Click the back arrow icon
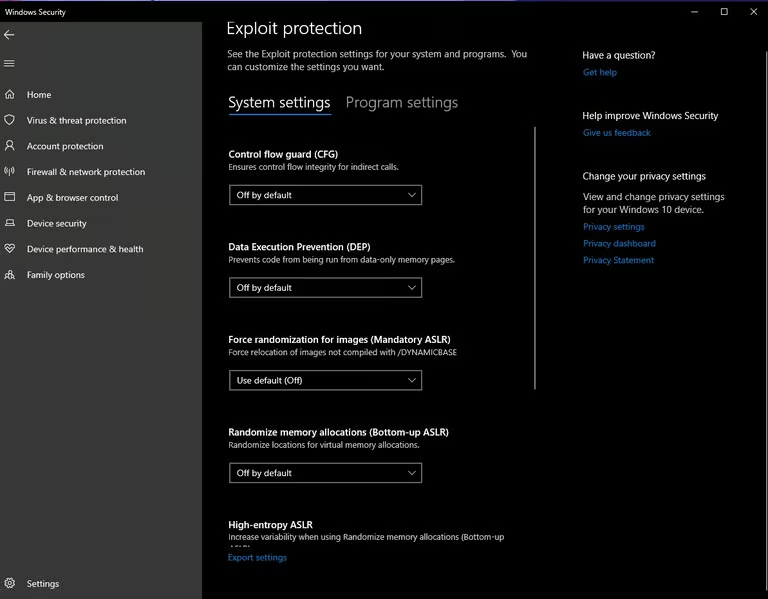Screen dimensions: 768x599 (10, 35)
